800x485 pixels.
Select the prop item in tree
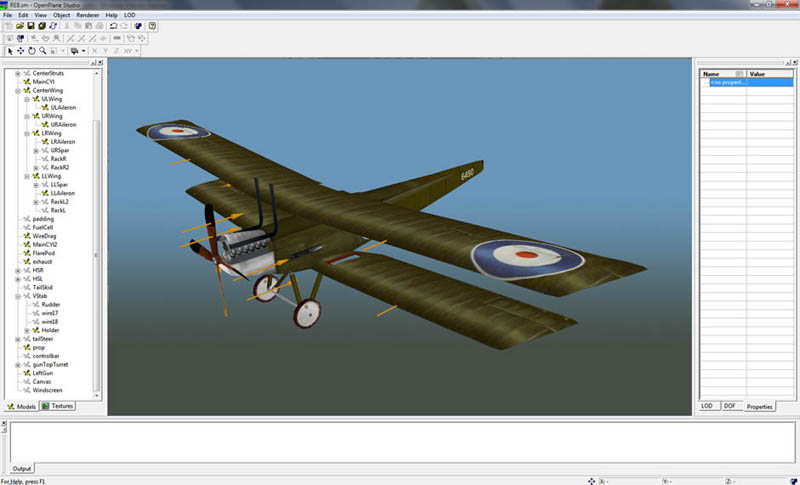point(38,348)
